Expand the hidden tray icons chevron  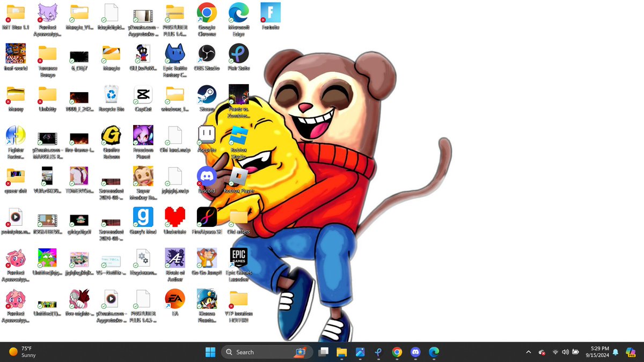528,352
